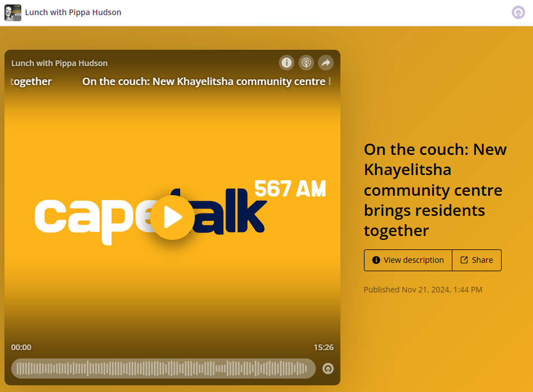Click the Omny logo beside the waveform
The height and width of the screenshot is (392, 533).
328,369
